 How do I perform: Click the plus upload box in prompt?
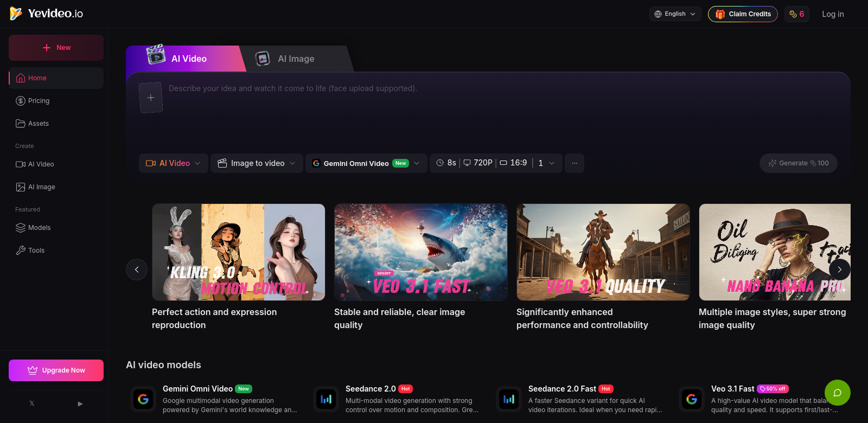coord(151,98)
